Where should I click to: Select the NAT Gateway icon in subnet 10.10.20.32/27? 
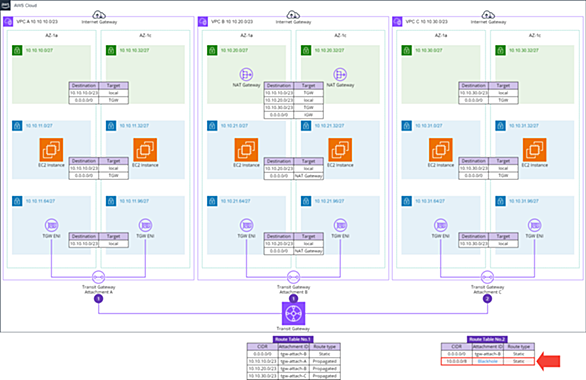pyautogui.click(x=340, y=74)
